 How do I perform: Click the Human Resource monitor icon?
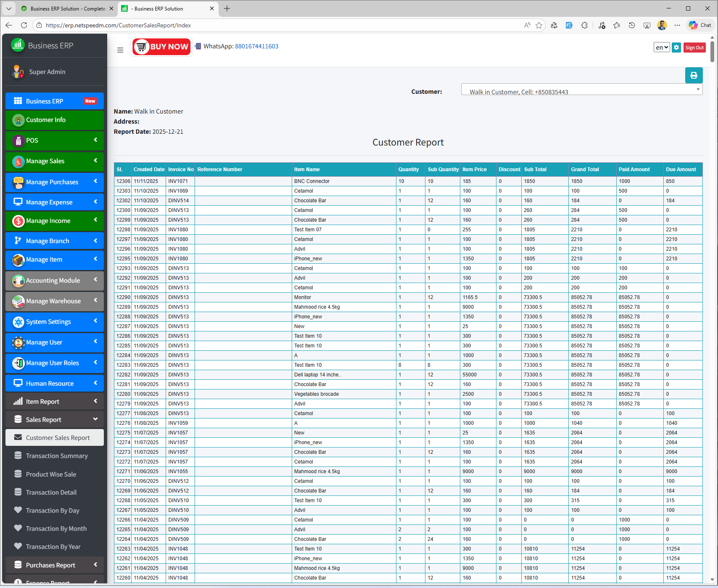18,383
